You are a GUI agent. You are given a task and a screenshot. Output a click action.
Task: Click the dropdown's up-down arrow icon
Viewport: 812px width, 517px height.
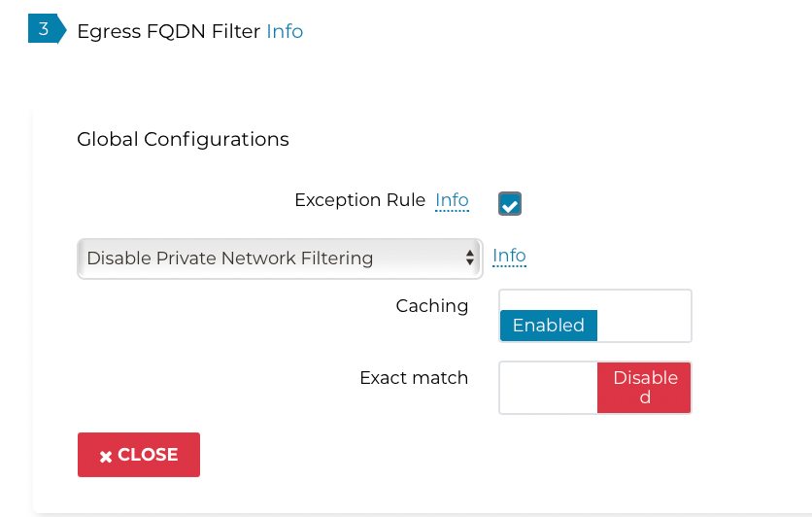470,258
